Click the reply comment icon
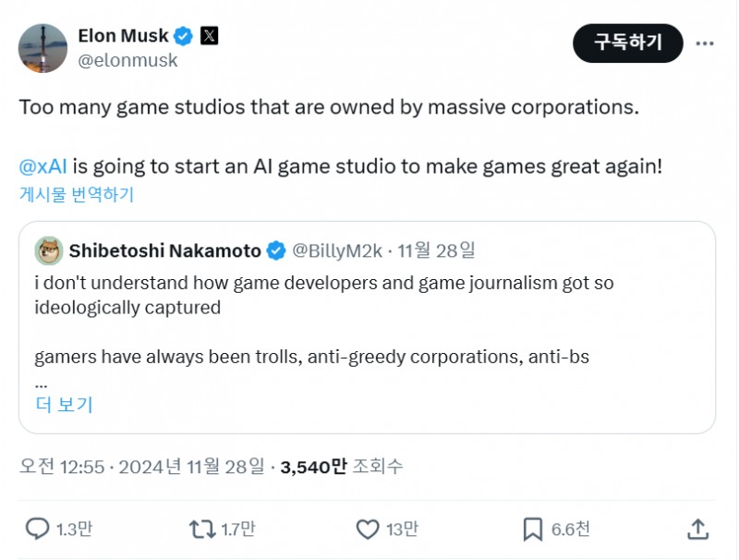The image size is (739, 560). (38, 529)
